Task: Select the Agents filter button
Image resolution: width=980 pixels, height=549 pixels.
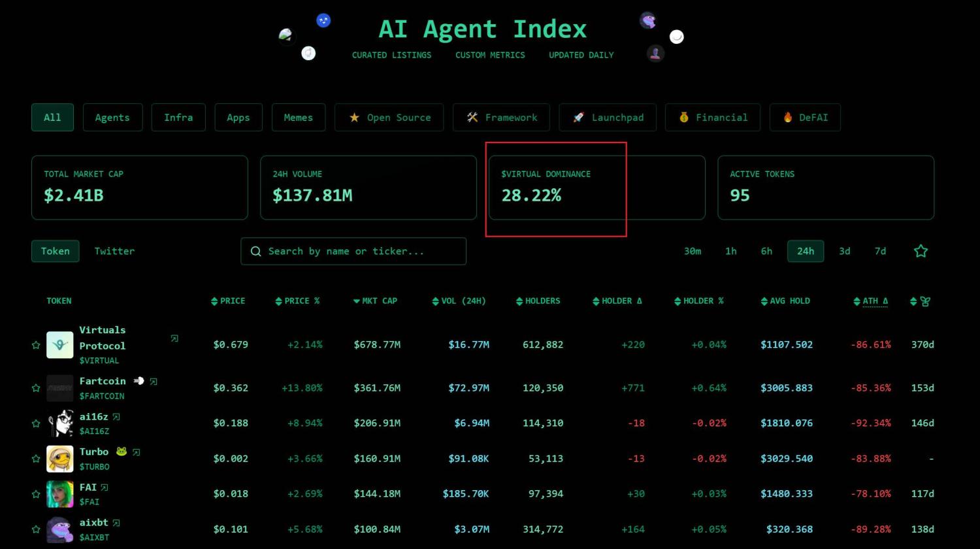Action: [x=112, y=117]
